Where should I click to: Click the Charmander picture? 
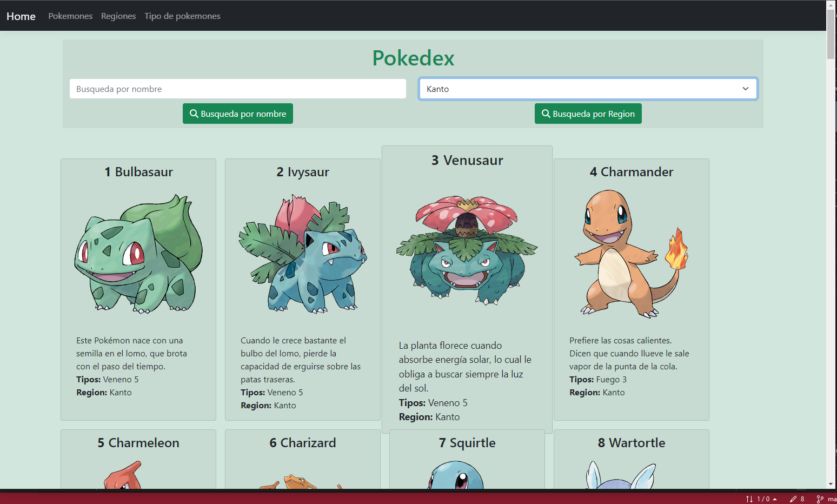coord(631,254)
